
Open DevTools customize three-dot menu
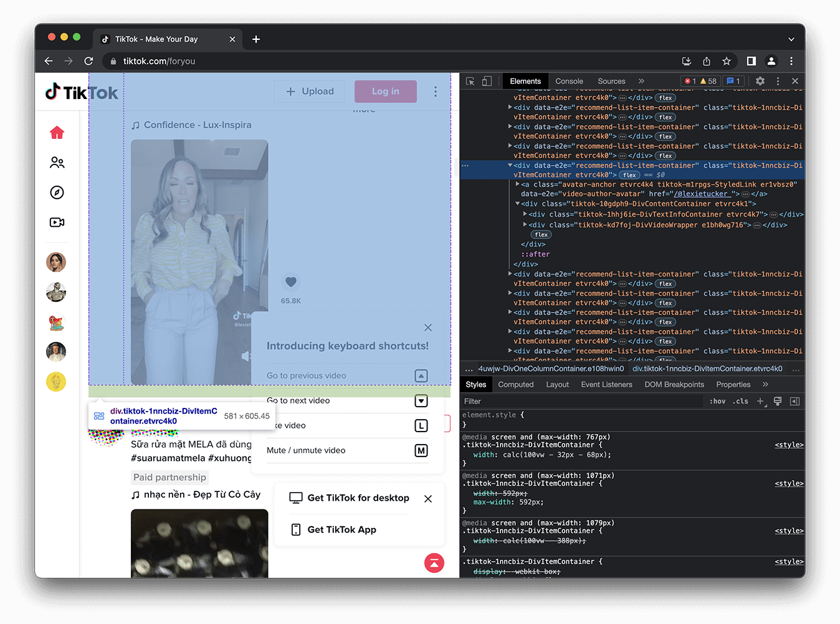click(x=778, y=82)
